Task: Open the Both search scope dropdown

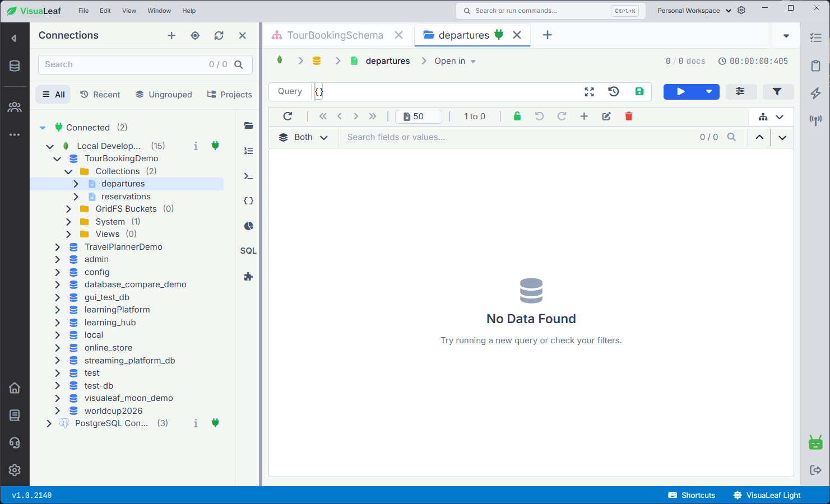Action: [303, 137]
